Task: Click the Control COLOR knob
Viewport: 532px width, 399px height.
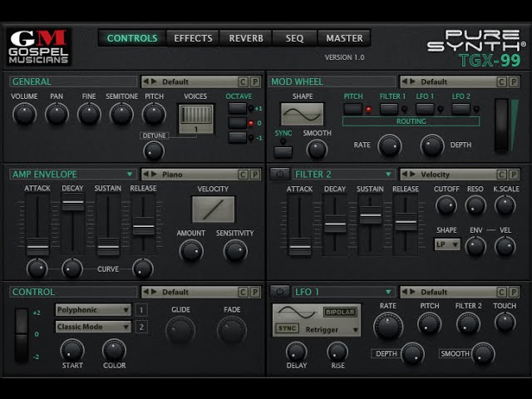Action: tap(114, 350)
